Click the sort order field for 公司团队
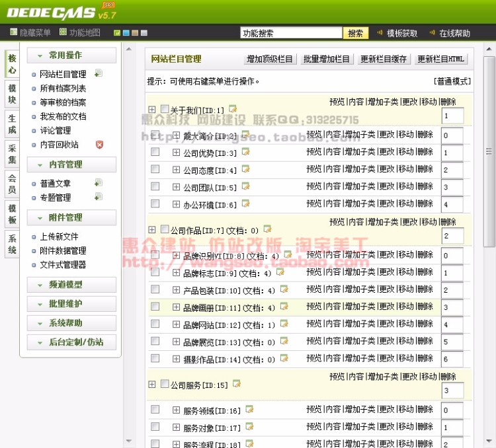The width and height of the screenshot is (496, 448). (452, 187)
